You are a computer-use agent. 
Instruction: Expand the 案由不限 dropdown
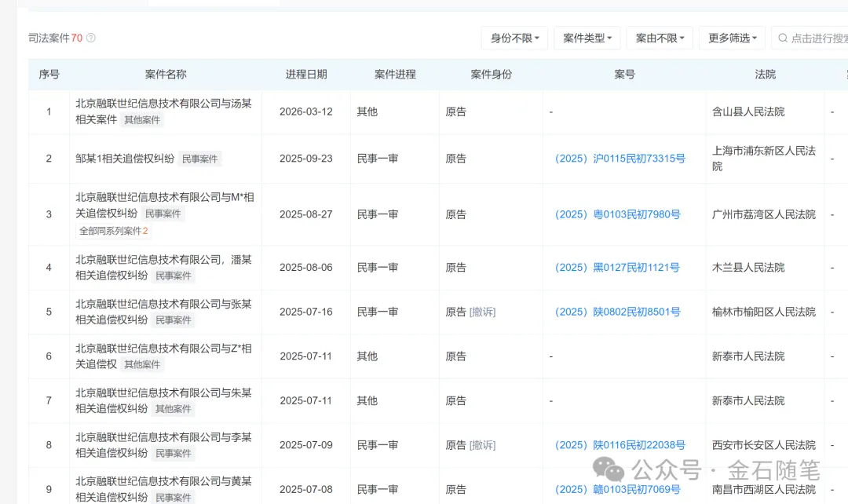(660, 38)
